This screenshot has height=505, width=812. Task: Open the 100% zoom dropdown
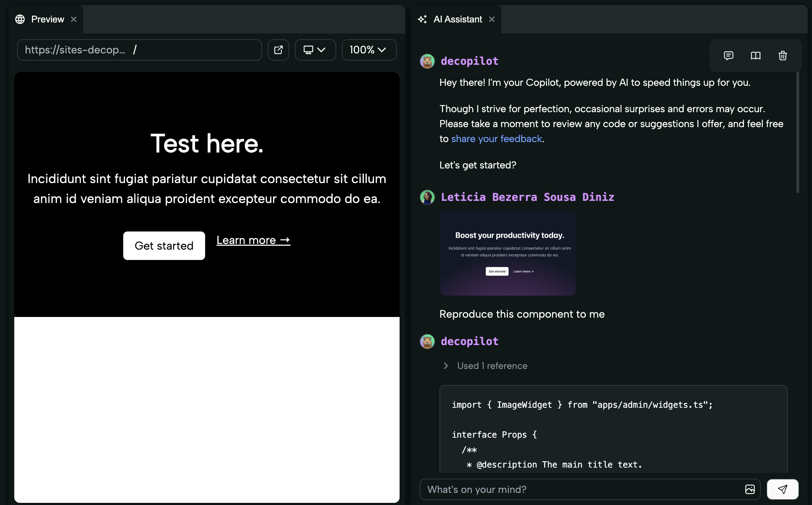coord(369,50)
